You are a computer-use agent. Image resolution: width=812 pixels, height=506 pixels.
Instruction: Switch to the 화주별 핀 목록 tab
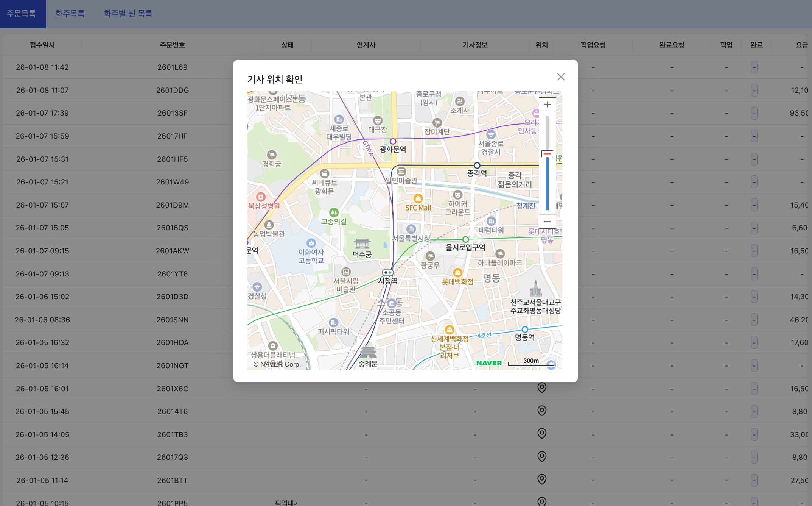(128, 14)
